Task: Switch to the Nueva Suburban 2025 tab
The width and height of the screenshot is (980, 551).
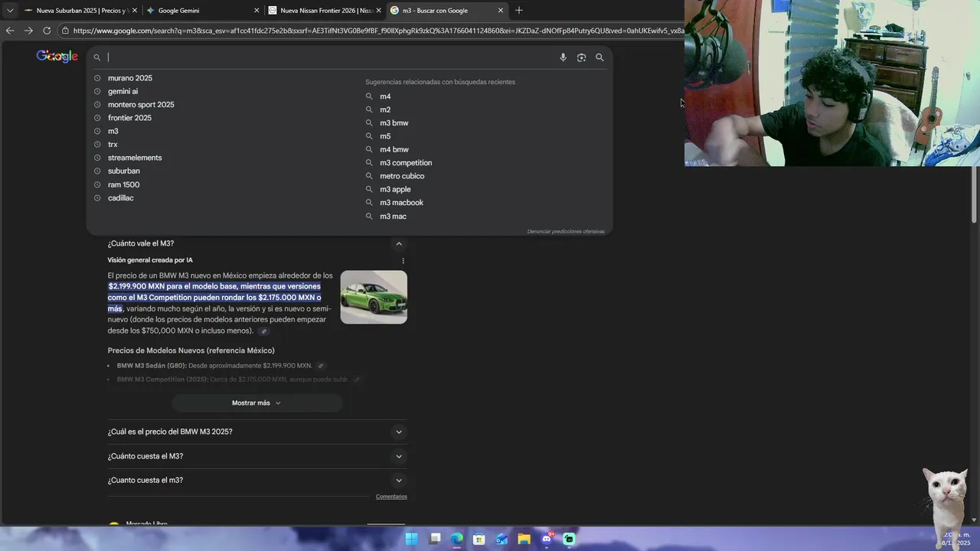Action: 80,11
